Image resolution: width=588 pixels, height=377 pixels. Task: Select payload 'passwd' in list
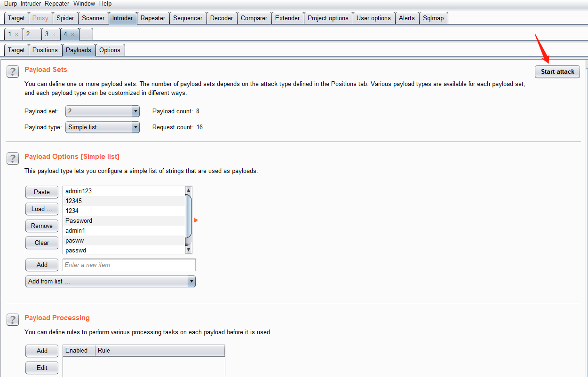124,250
